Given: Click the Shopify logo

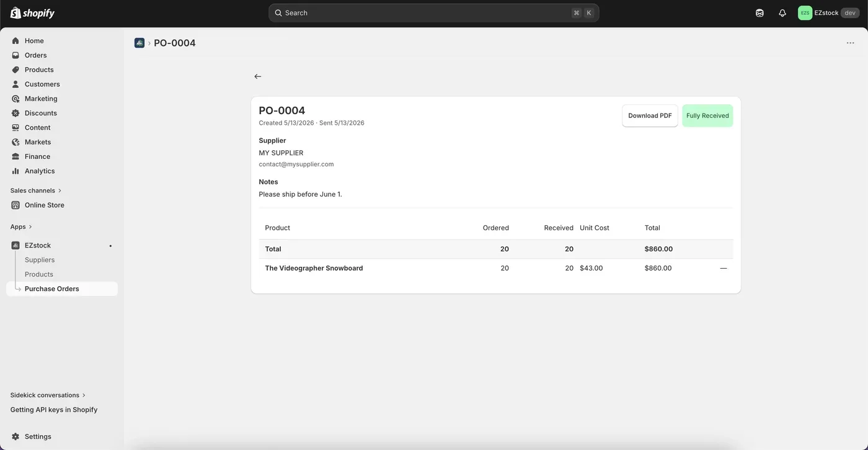Looking at the screenshot, I should pyautogui.click(x=32, y=13).
